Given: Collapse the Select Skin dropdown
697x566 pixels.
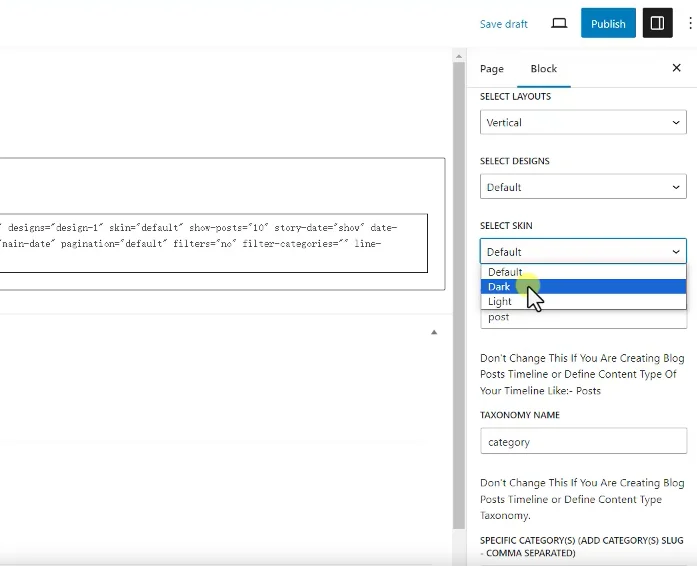Looking at the screenshot, I should 582,252.
